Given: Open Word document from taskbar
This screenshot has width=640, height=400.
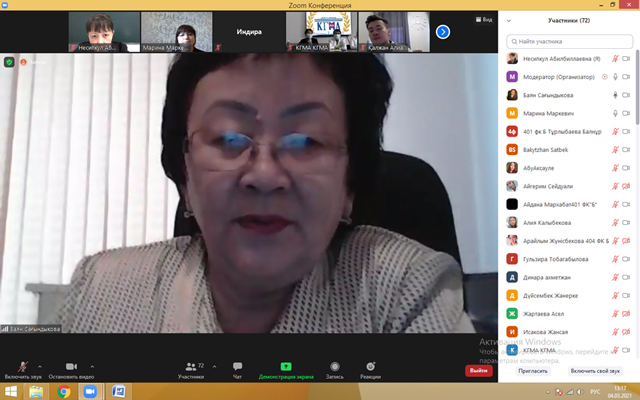Looking at the screenshot, I should tap(119, 392).
